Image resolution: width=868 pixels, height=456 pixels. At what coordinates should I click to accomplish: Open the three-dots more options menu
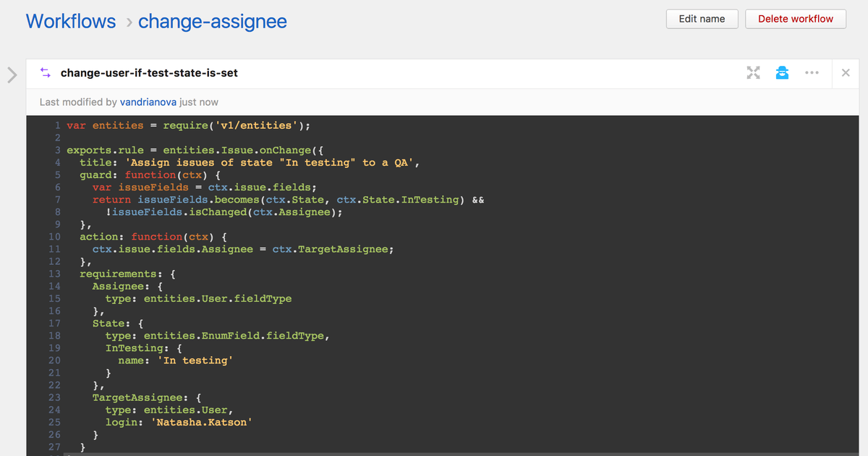coord(812,73)
